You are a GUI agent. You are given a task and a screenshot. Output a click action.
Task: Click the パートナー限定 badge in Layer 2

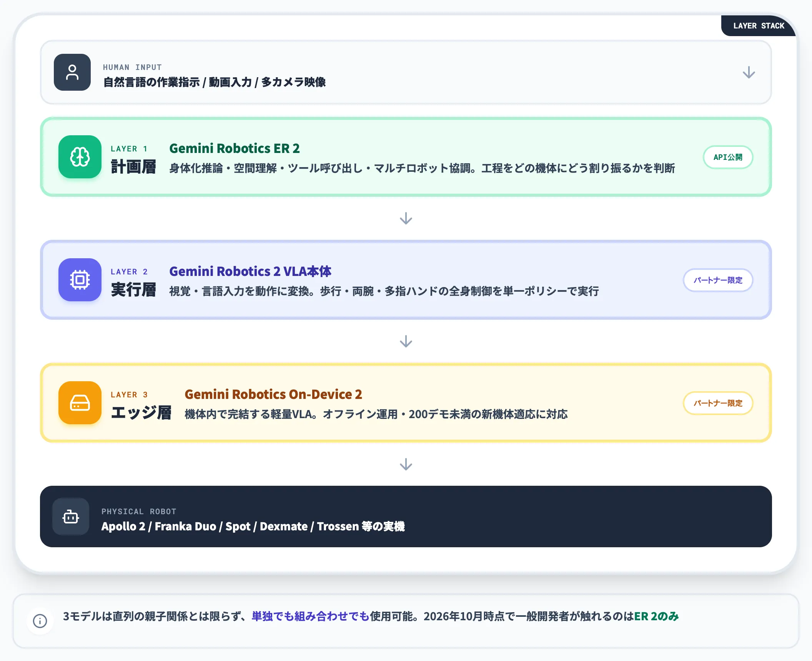718,280
